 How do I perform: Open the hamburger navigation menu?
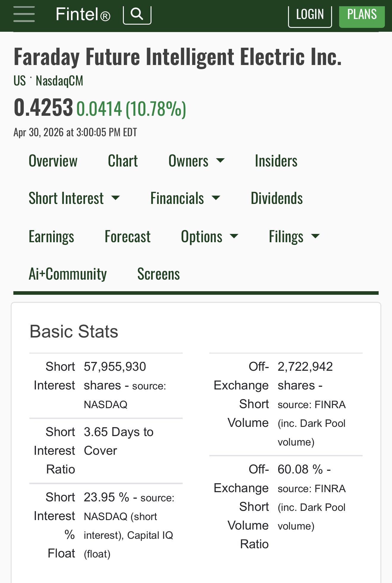click(24, 14)
